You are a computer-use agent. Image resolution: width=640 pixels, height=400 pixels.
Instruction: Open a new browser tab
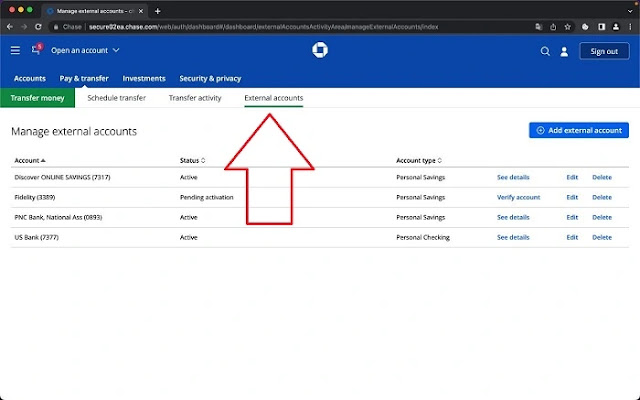158,11
